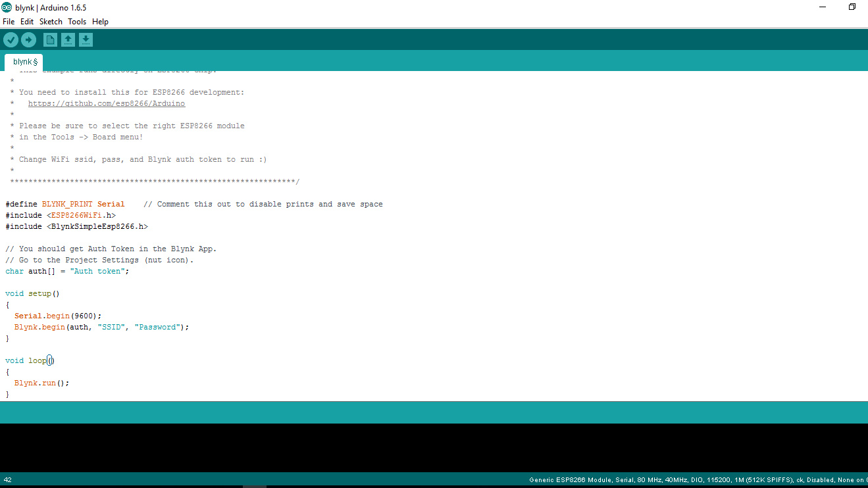868x488 pixels.
Task: Click Serial.begin(9600) line
Action: click(x=58, y=316)
